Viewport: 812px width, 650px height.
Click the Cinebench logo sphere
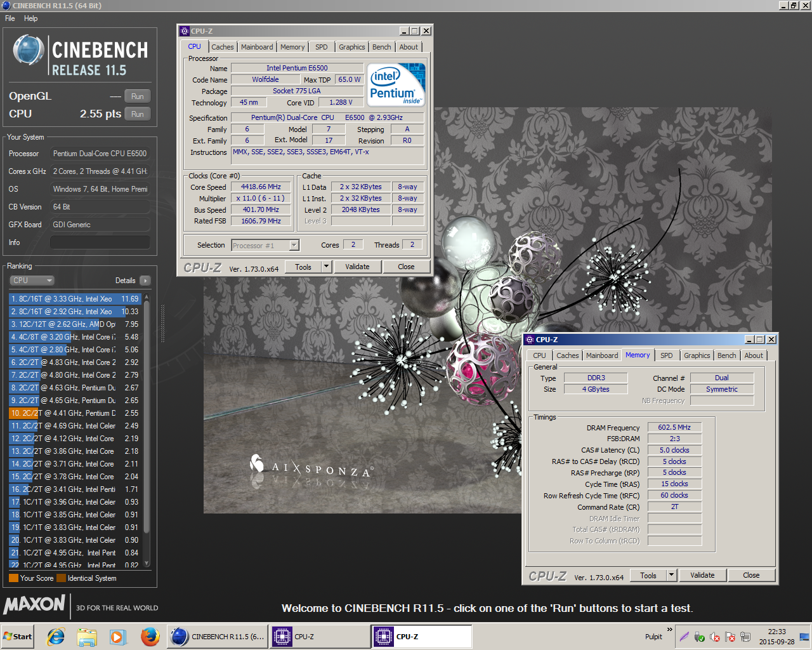(x=29, y=51)
